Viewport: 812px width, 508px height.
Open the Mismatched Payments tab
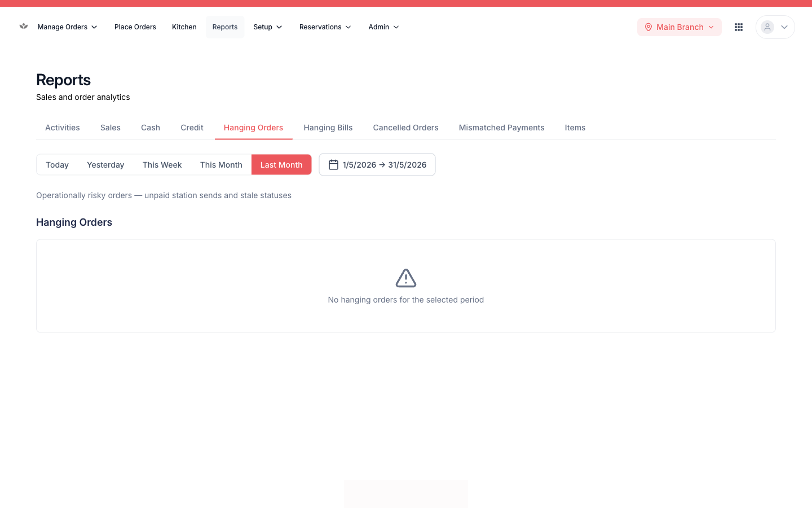tap(502, 128)
